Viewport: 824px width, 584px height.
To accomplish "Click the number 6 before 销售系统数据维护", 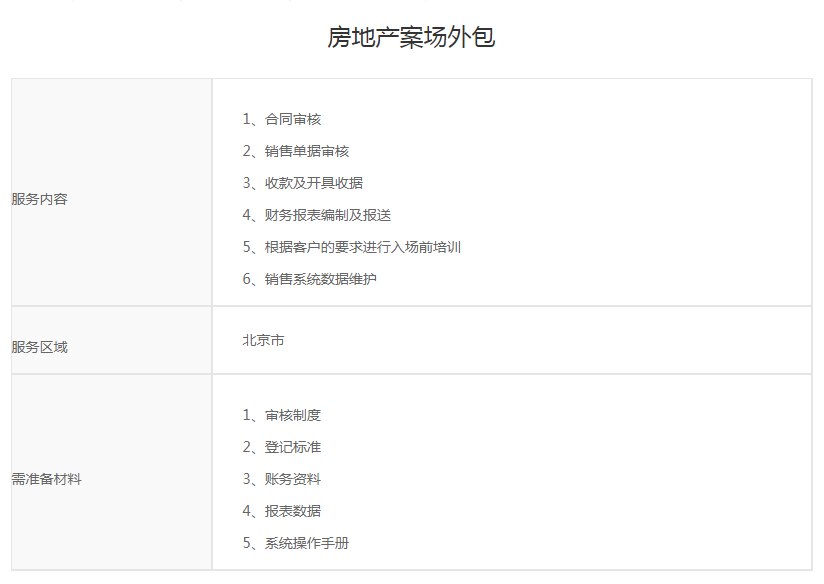I will pos(247,279).
